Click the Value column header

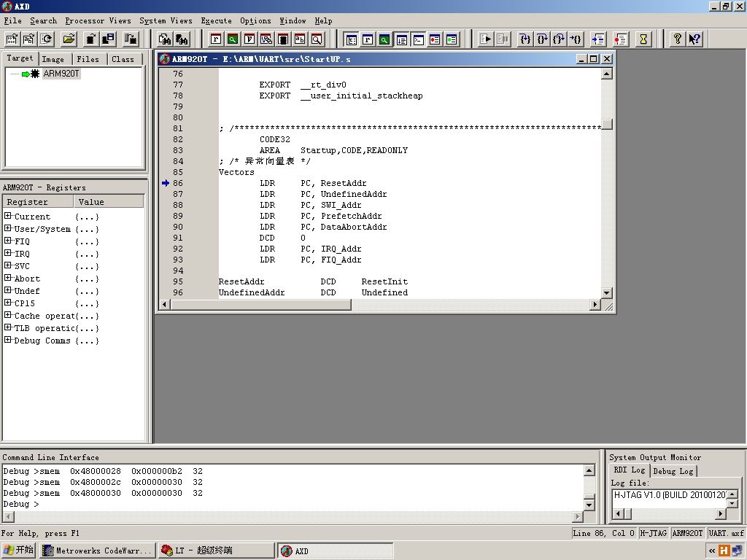click(109, 202)
